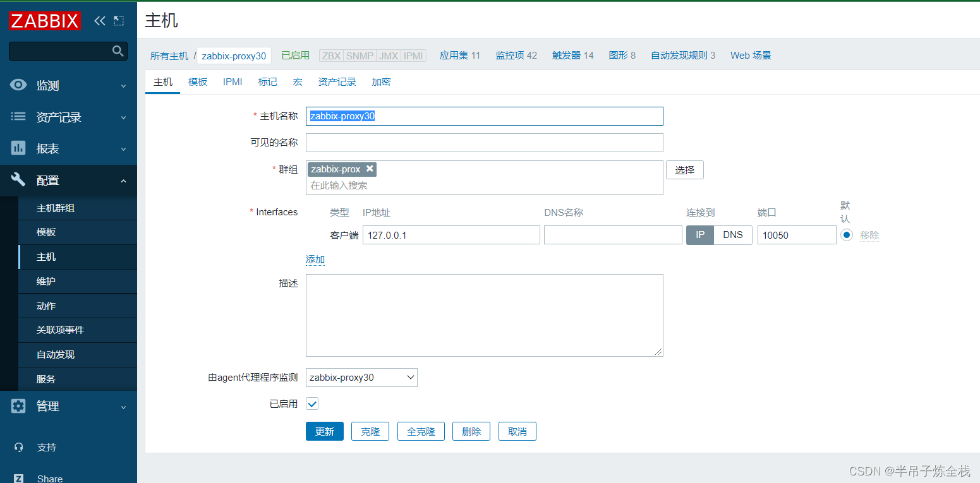The image size is (980, 483).
Task: Click the 描述 text area
Action: coord(485,315)
